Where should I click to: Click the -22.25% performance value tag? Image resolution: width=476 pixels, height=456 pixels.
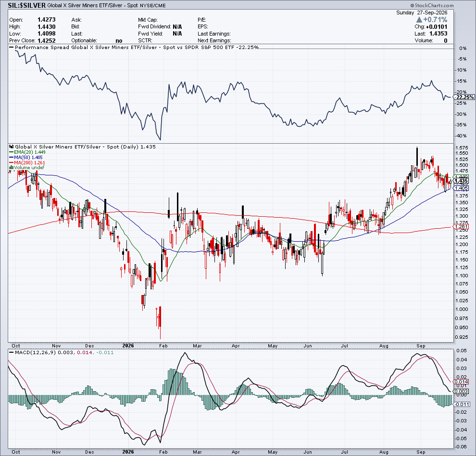(x=464, y=97)
